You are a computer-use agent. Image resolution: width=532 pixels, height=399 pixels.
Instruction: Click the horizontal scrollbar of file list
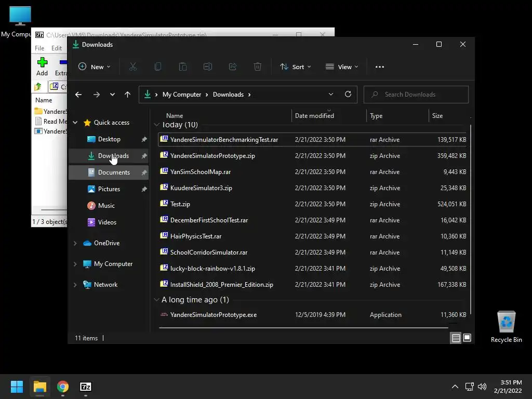pyautogui.click(x=303, y=328)
